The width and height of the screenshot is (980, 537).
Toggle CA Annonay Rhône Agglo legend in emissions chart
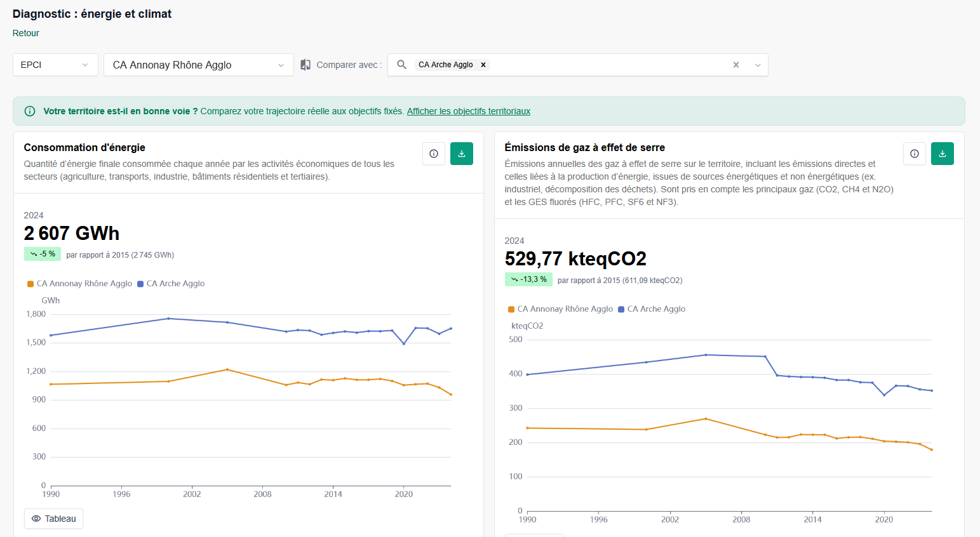[x=560, y=309]
